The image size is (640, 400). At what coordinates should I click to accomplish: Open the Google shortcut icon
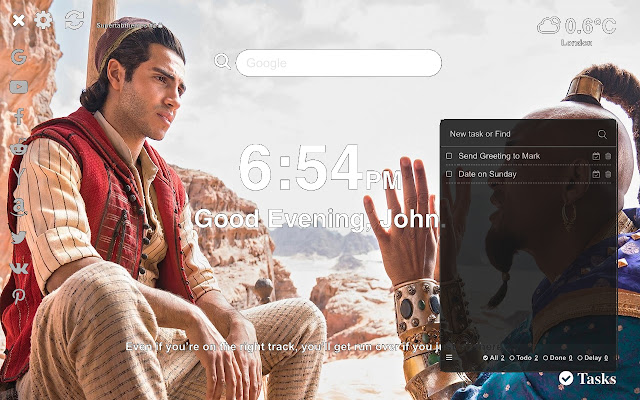tap(18, 57)
